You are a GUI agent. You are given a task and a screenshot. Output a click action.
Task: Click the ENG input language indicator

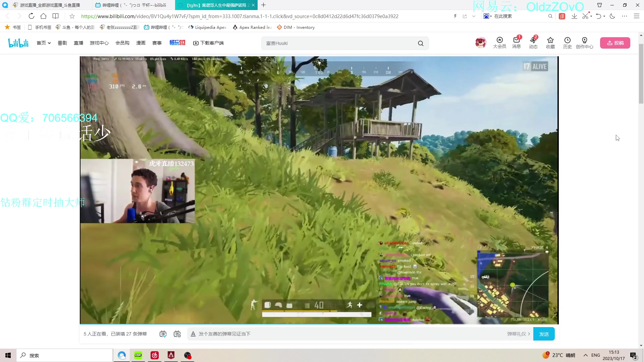pyautogui.click(x=596, y=355)
